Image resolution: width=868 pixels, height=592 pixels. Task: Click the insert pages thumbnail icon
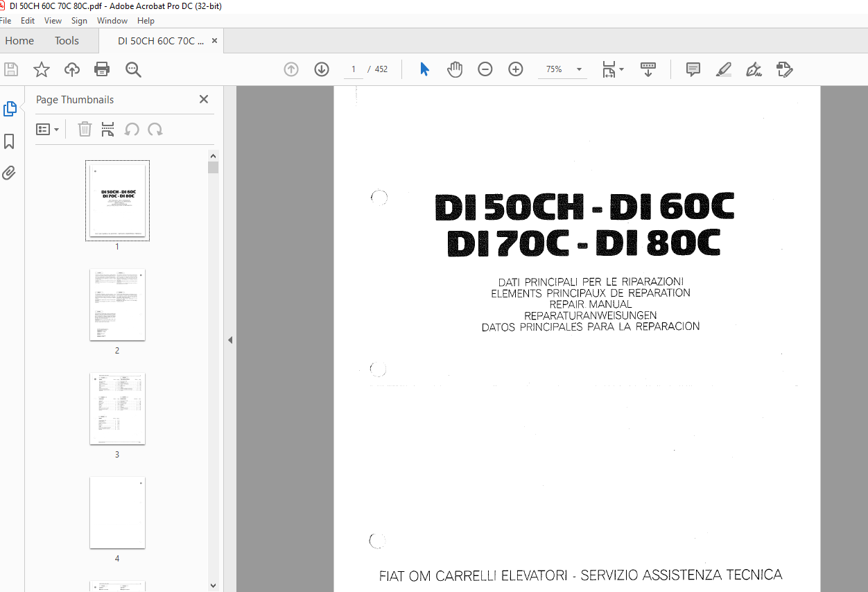coord(108,129)
